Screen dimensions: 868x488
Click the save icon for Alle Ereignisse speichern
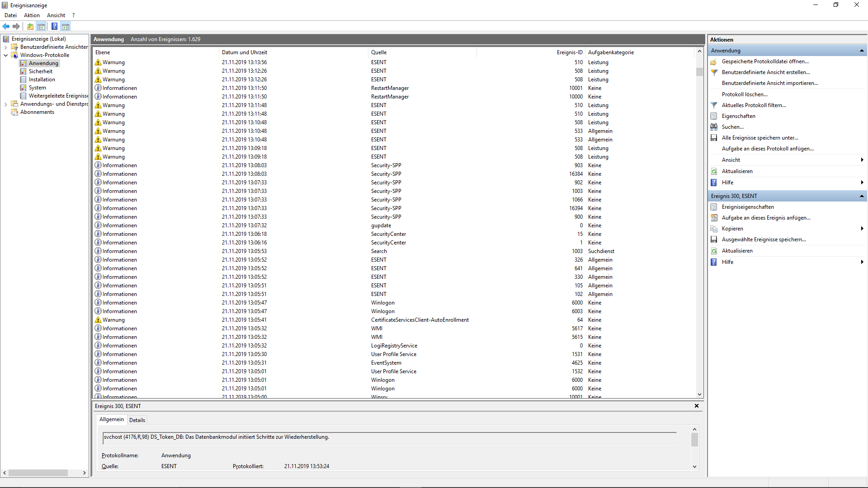(714, 138)
